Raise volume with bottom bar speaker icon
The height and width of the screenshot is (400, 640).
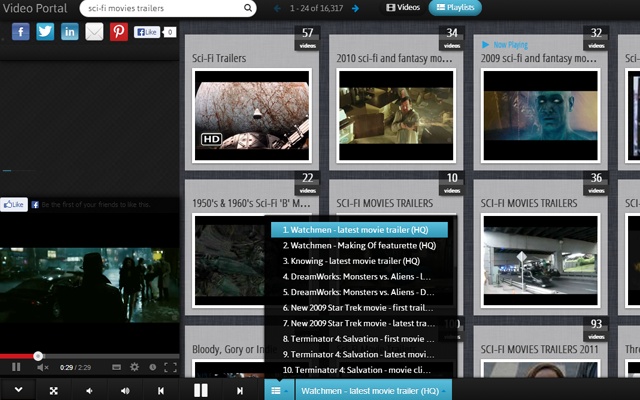[x=125, y=390]
